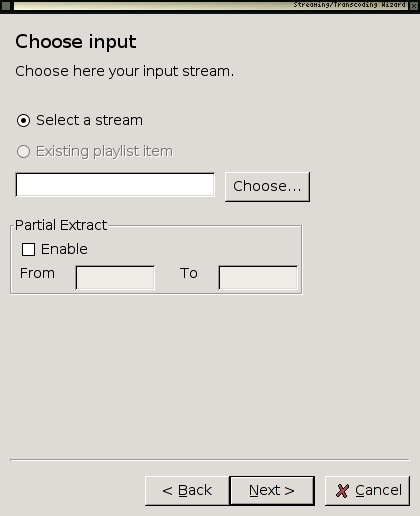This screenshot has height=516, width=420.
Task: Enable the Partial Extract checkbox
Action: [28, 249]
